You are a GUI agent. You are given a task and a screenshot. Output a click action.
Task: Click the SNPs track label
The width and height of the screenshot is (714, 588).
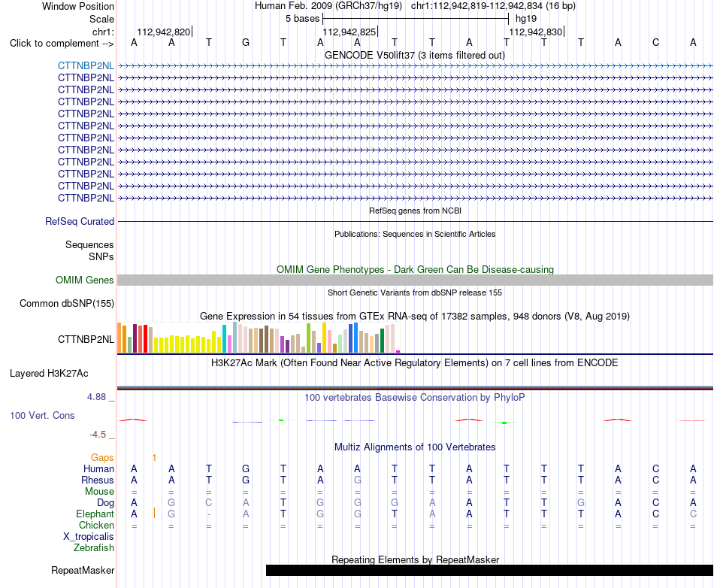[x=101, y=256]
